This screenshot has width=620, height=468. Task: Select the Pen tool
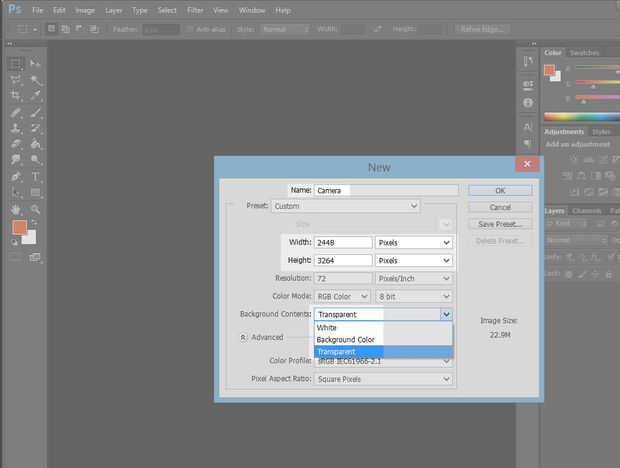15,176
